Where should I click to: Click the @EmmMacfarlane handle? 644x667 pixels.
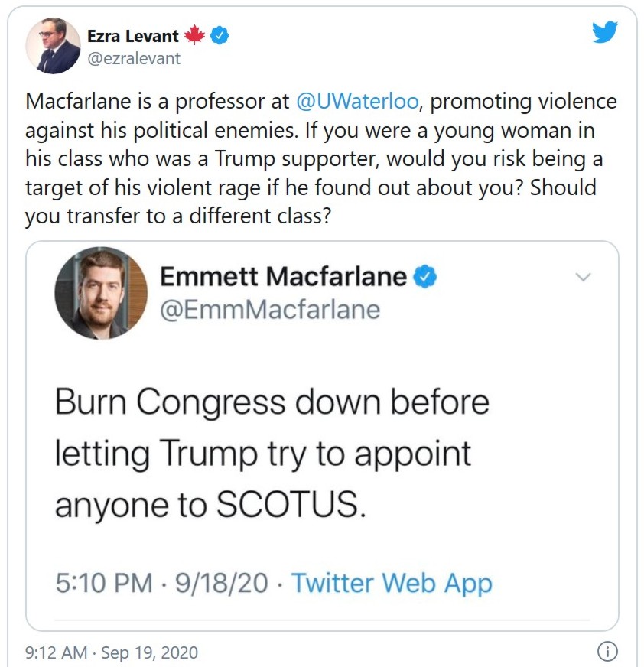pos(269,309)
